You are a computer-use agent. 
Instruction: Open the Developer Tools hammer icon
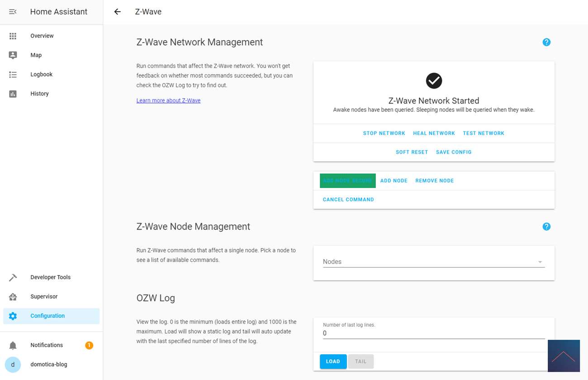pos(13,277)
